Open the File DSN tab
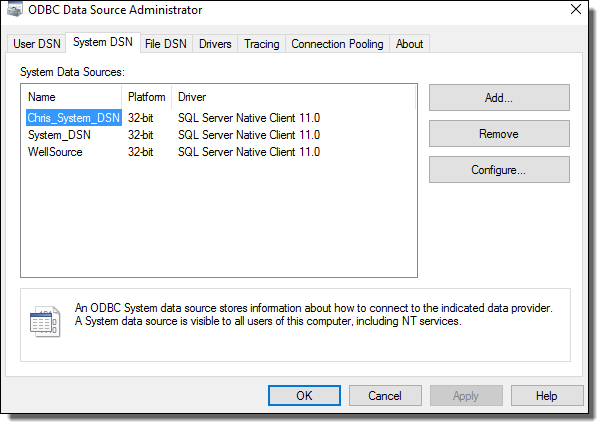Screen dimensions: 604x429 click(166, 44)
